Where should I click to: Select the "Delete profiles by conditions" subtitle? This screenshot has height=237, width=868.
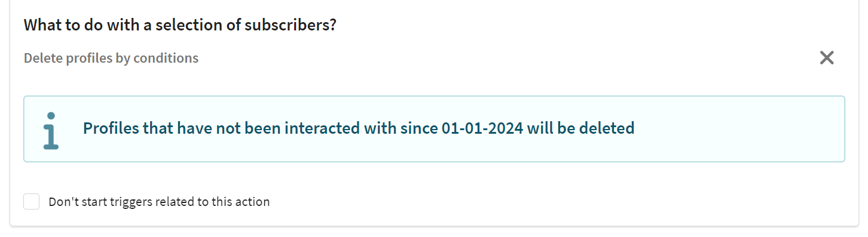(x=111, y=59)
